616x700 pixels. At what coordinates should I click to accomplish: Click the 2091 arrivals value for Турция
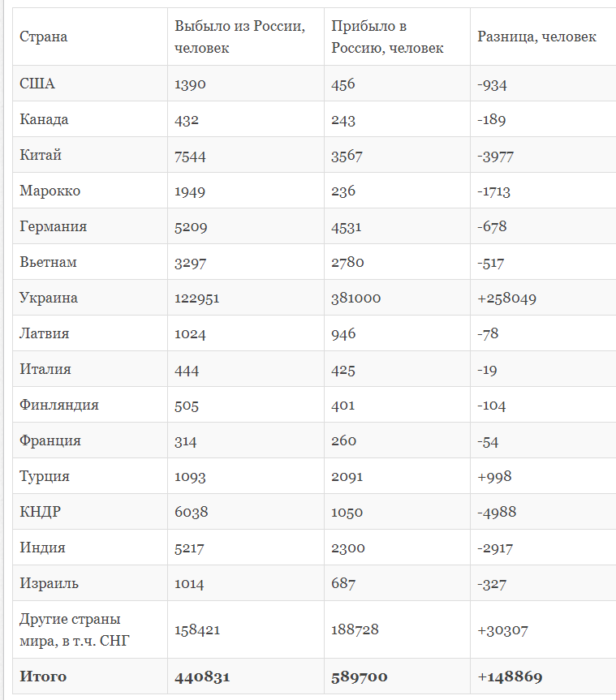[x=347, y=476]
